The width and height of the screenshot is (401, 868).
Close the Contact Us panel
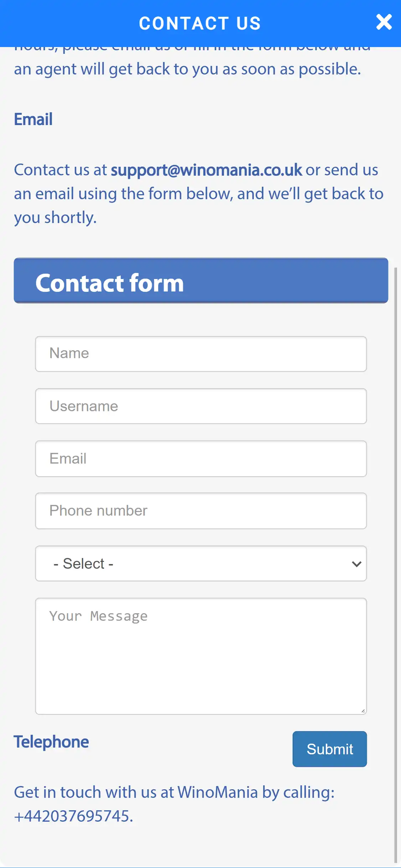click(x=384, y=22)
